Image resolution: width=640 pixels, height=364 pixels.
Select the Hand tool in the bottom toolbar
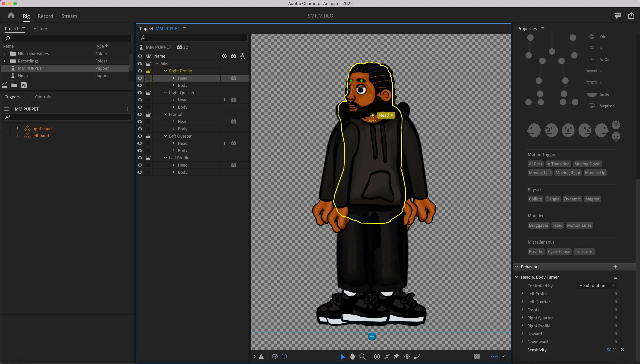click(x=352, y=357)
